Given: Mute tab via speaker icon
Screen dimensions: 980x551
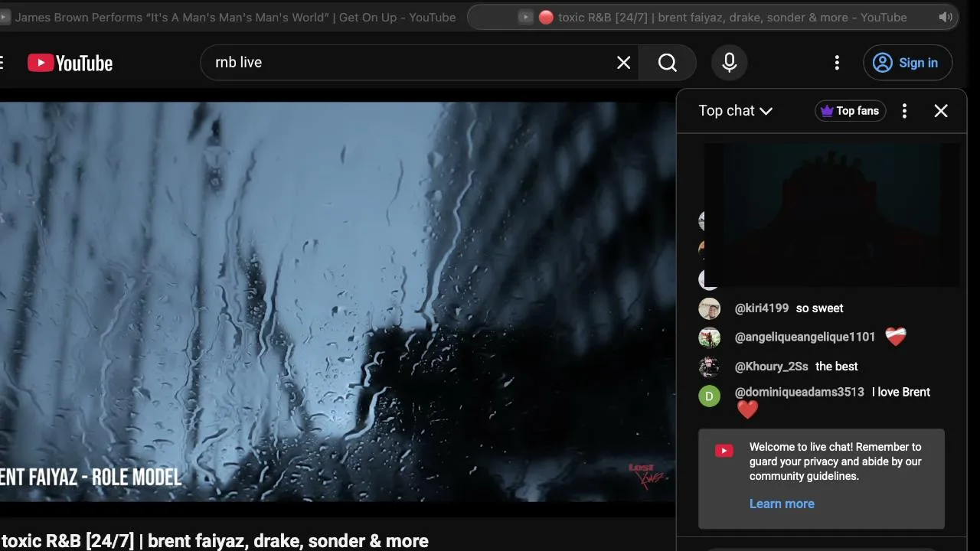Looking at the screenshot, I should [x=946, y=17].
